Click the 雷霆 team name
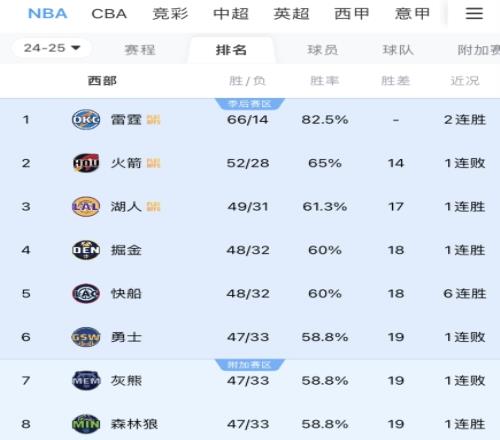The height and width of the screenshot is (440, 500). 126,119
